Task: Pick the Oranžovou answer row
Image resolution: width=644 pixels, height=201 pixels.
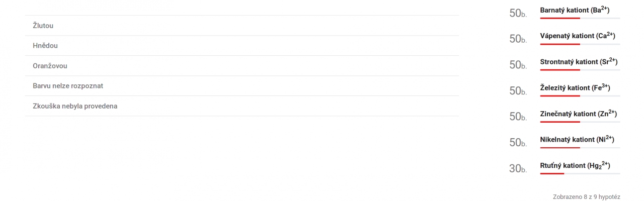Action: 50,66
